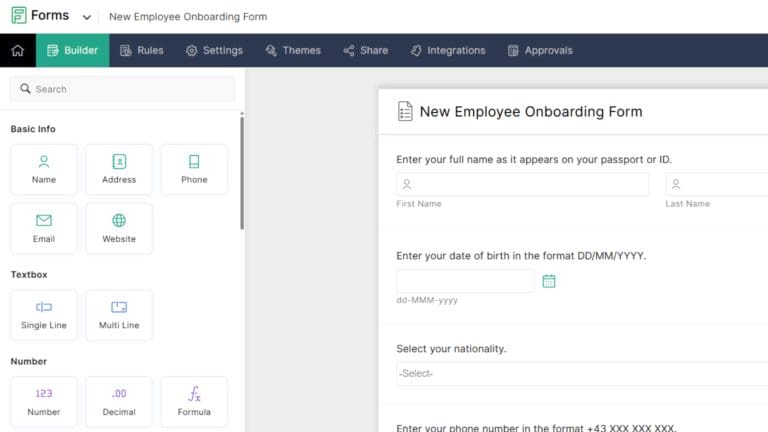Open the Share tab
The height and width of the screenshot is (432, 768).
click(x=365, y=50)
